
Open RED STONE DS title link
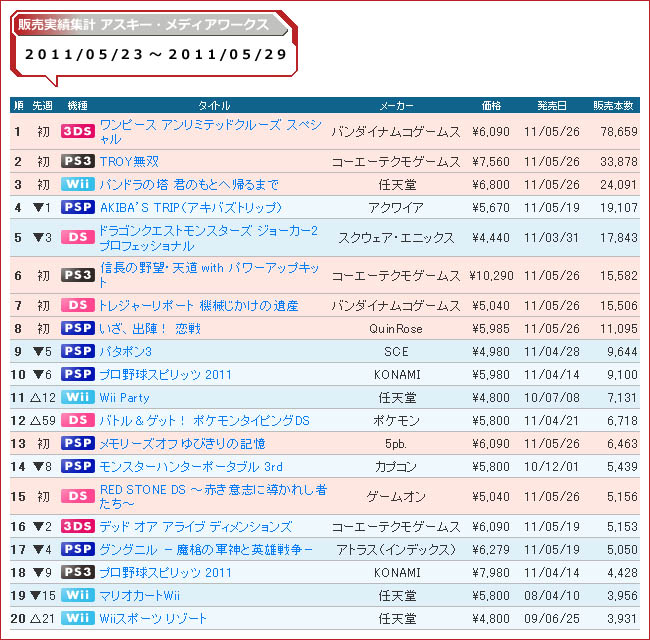[213, 497]
